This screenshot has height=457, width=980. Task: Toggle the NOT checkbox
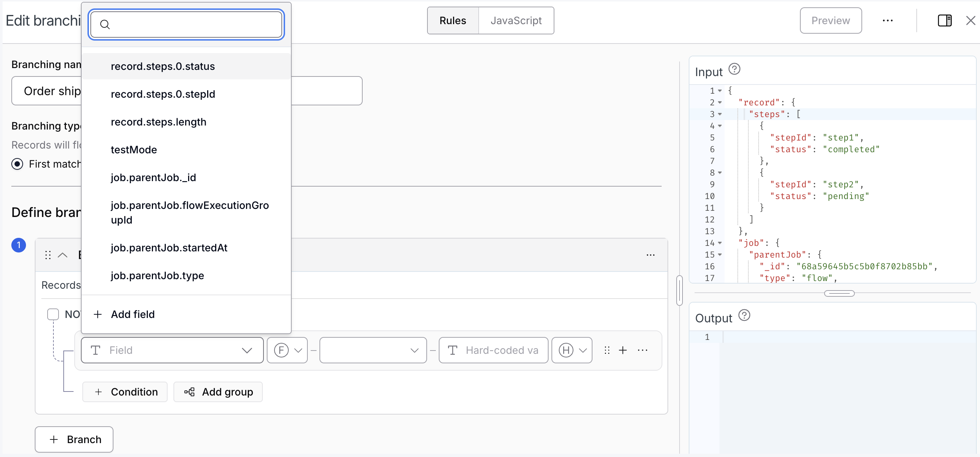[x=53, y=314]
